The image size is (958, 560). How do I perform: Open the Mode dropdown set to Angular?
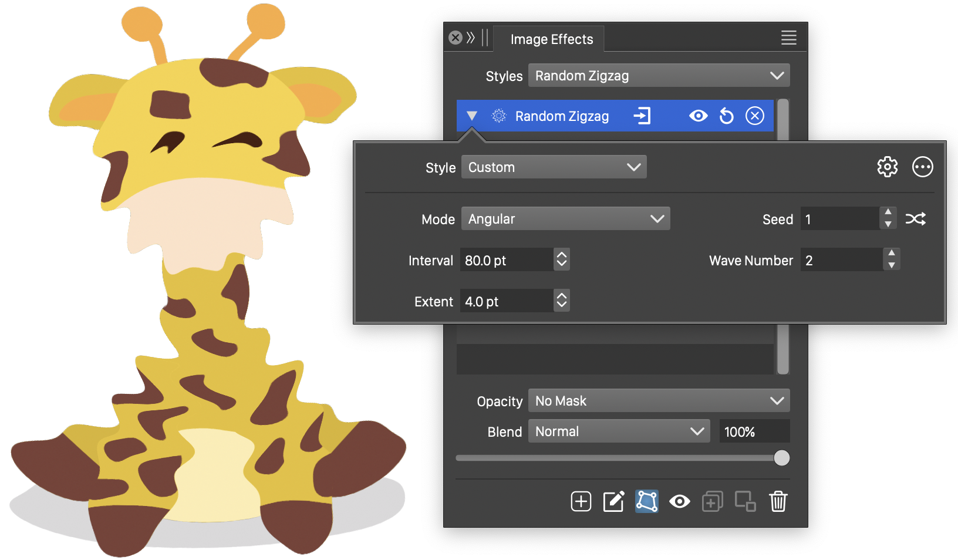point(565,219)
